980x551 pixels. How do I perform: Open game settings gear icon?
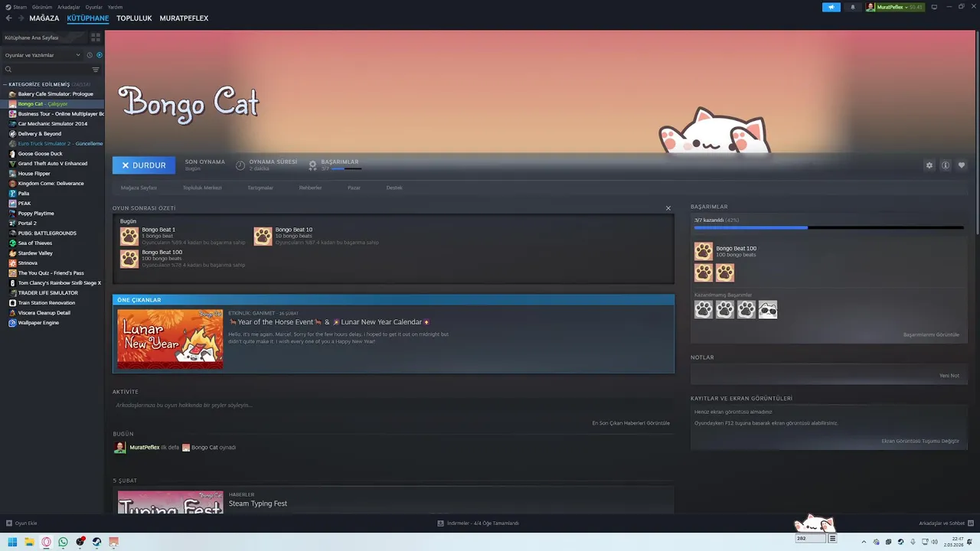929,165
